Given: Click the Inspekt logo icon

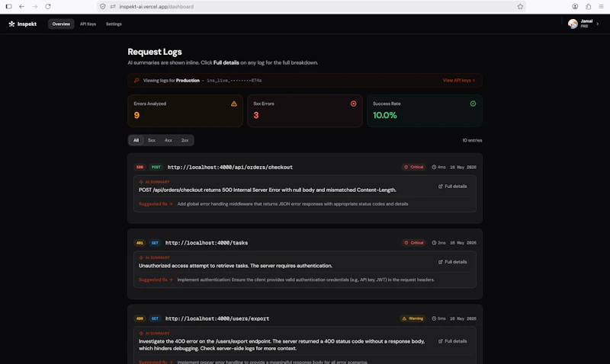Looking at the screenshot, I should tap(11, 24).
